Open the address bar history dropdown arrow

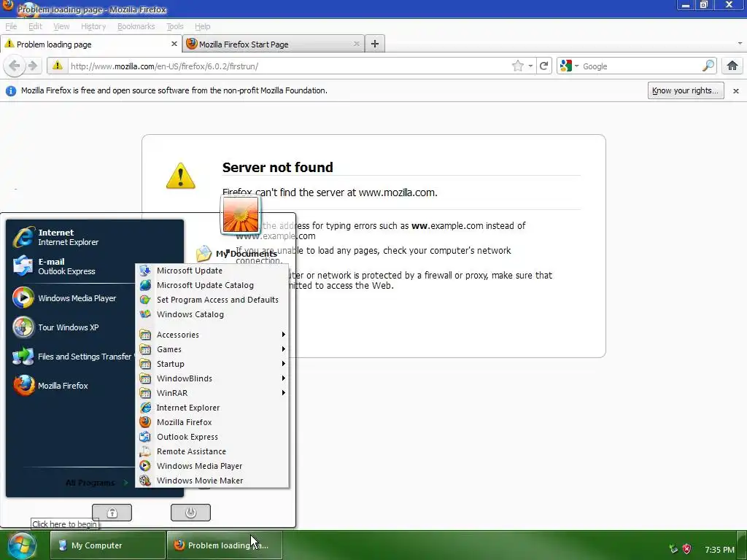[x=531, y=66]
